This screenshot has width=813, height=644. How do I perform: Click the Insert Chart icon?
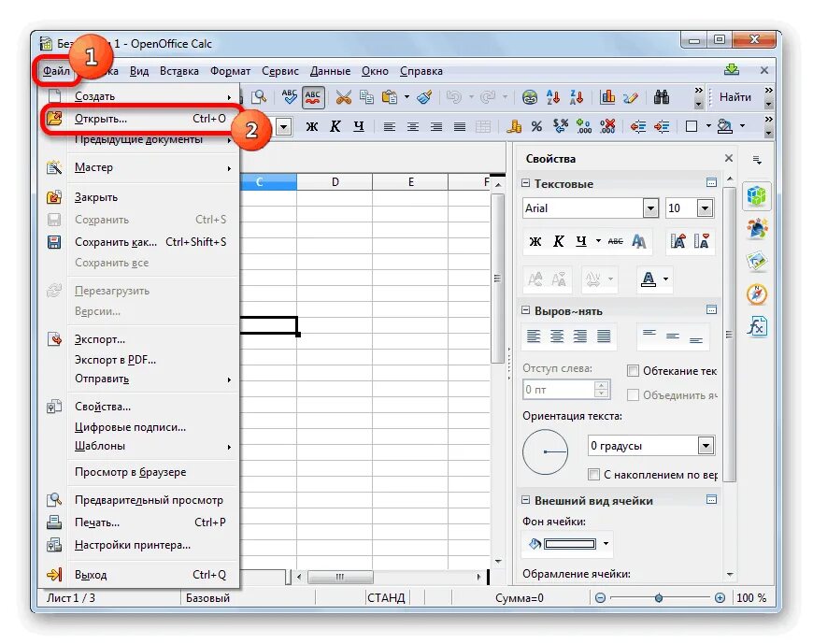[x=607, y=97]
